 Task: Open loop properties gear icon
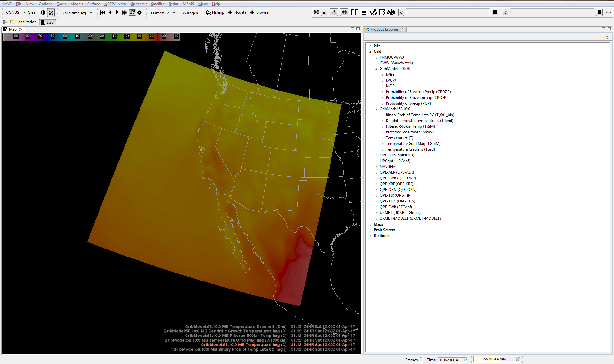140,12
